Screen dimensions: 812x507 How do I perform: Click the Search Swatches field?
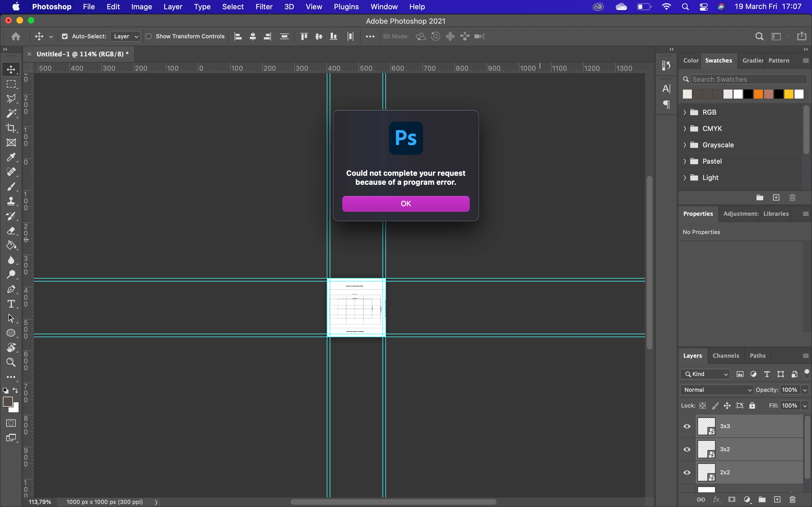[748, 79]
